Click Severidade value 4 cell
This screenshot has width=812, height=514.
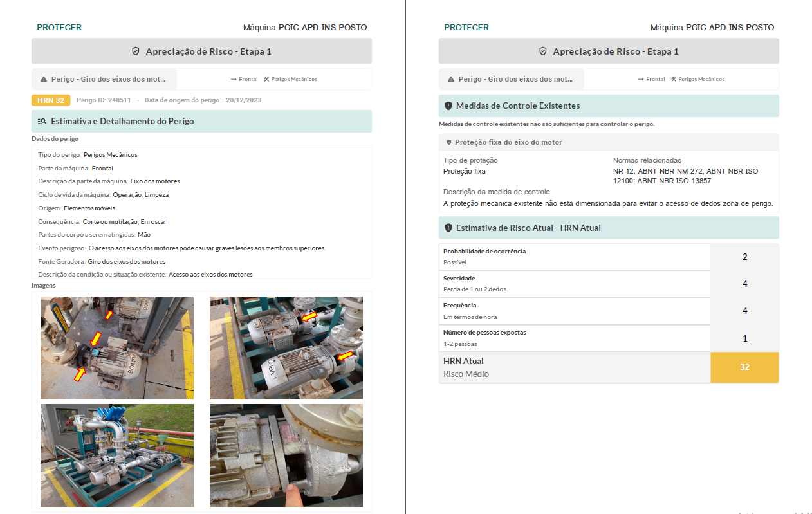click(744, 284)
